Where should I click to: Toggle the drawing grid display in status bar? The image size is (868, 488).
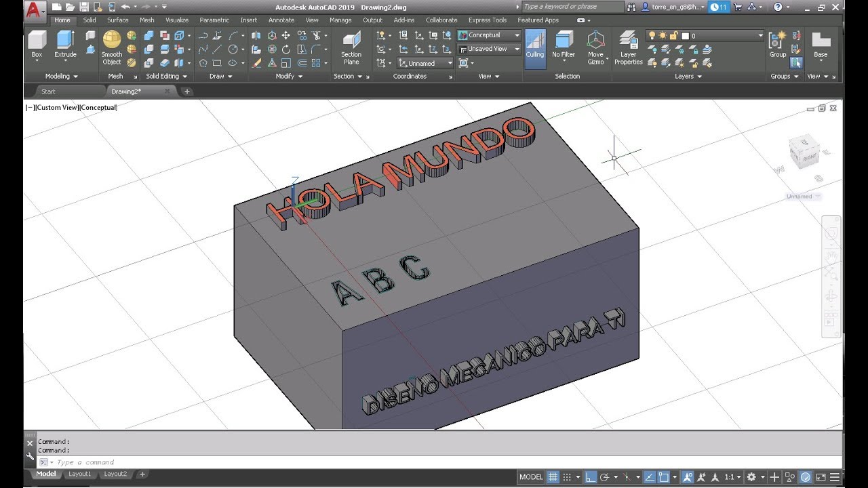553,477
